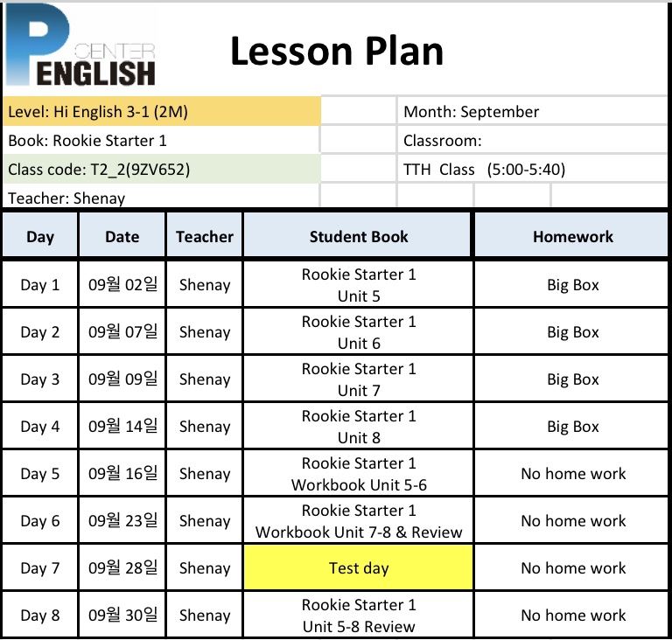
Task: Select the Class code T2_2 cell
Action: 162,170
